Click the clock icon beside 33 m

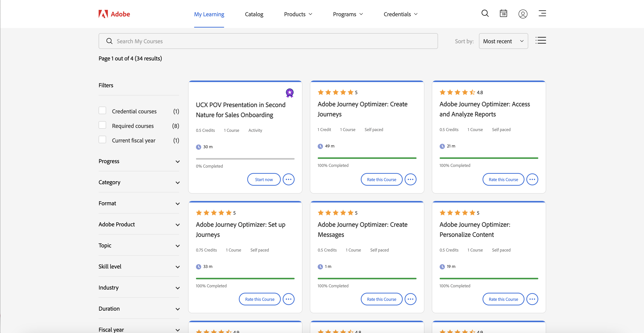click(199, 267)
